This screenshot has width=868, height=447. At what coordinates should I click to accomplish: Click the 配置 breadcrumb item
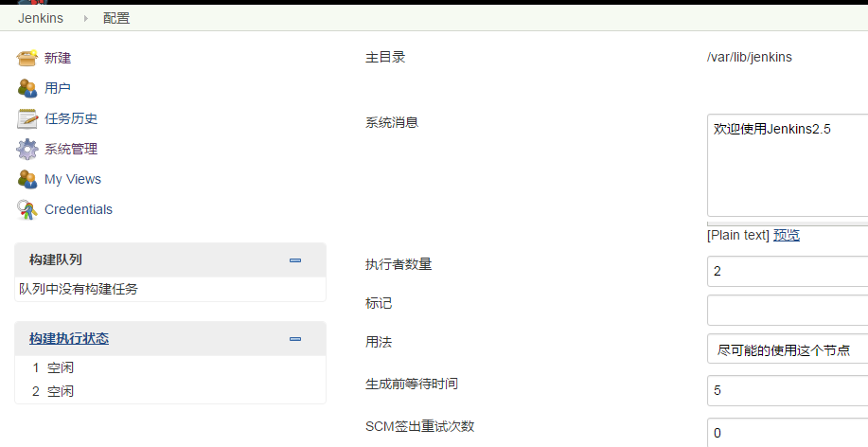(x=116, y=18)
